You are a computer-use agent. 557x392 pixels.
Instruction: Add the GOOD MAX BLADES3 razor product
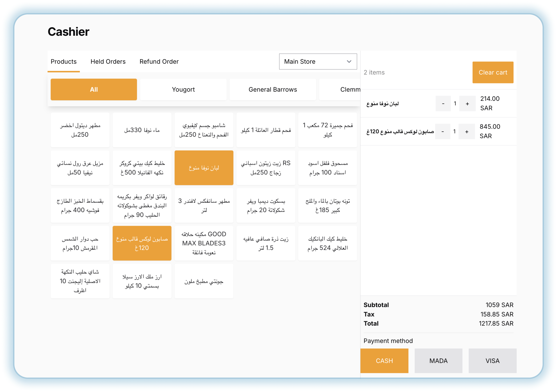pyautogui.click(x=204, y=243)
